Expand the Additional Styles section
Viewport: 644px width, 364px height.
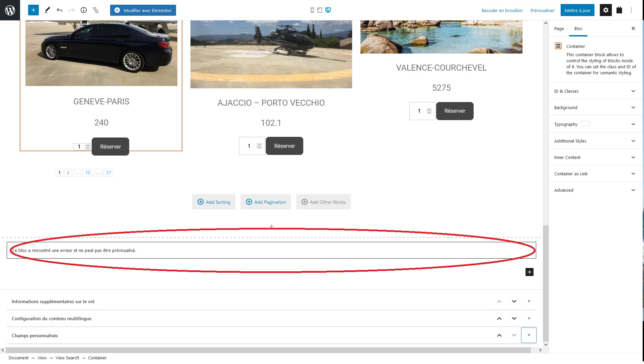coord(595,141)
